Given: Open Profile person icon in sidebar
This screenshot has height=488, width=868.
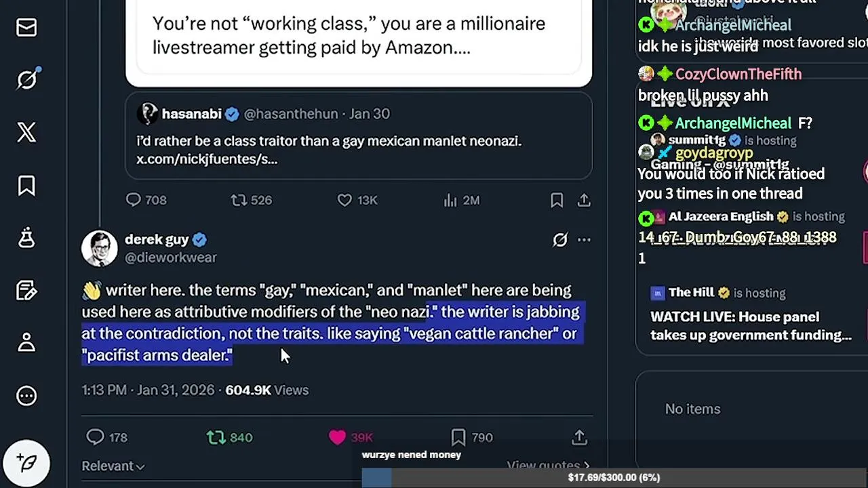Looking at the screenshot, I should click(26, 342).
